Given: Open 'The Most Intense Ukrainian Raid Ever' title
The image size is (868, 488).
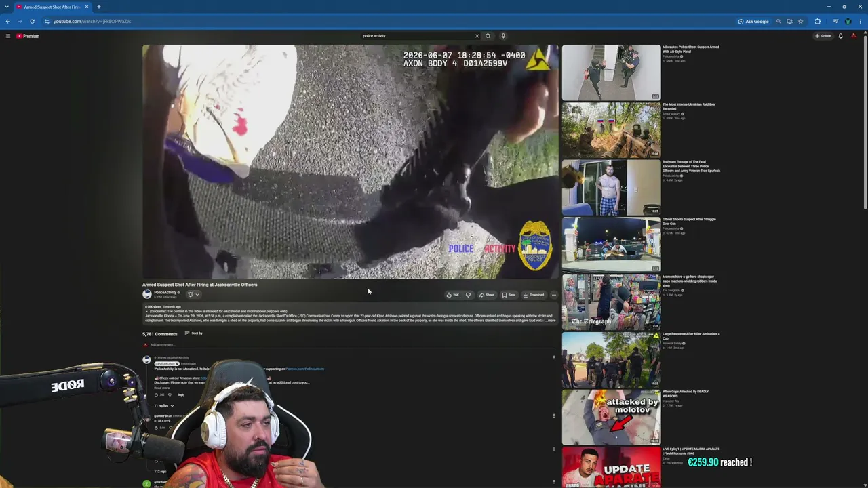Looking at the screenshot, I should coord(689,106).
